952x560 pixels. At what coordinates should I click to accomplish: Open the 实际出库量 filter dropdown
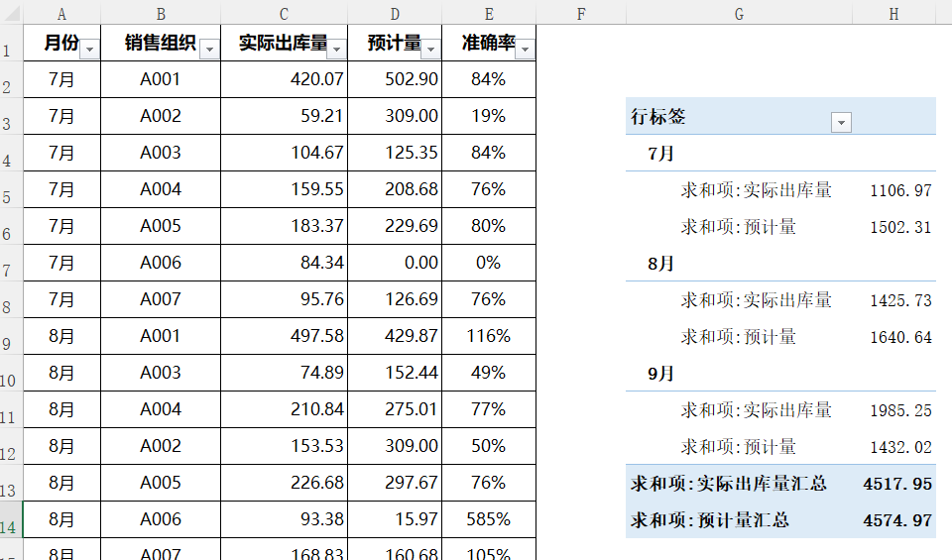(337, 50)
